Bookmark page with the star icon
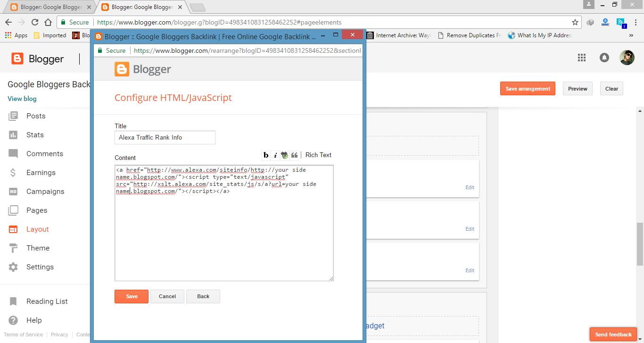Screen dimensions: 644x343 pos(575,22)
